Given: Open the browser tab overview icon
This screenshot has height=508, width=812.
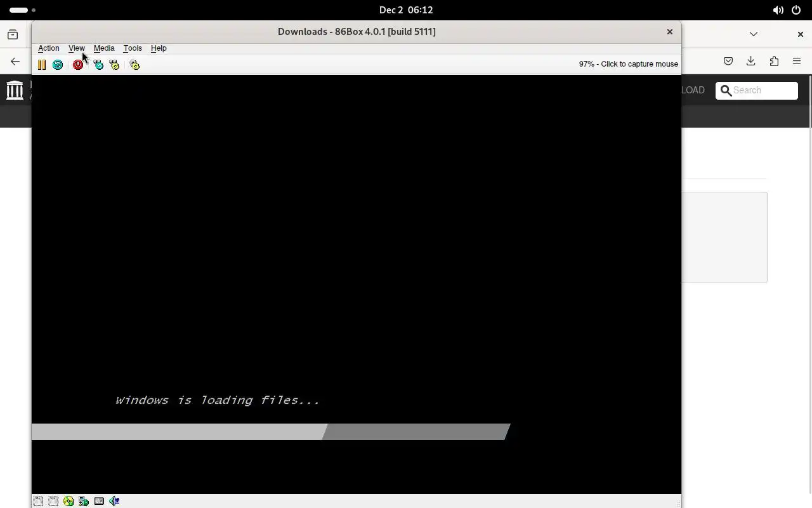Looking at the screenshot, I should [13, 34].
